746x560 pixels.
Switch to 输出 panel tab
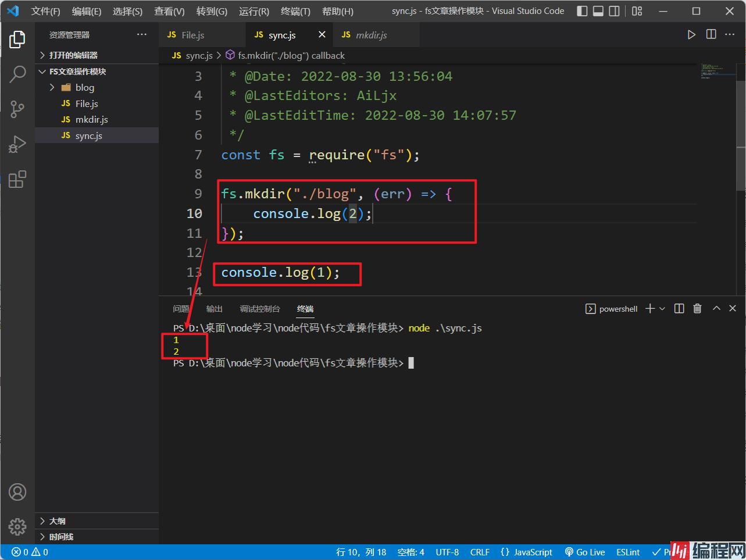tap(214, 309)
